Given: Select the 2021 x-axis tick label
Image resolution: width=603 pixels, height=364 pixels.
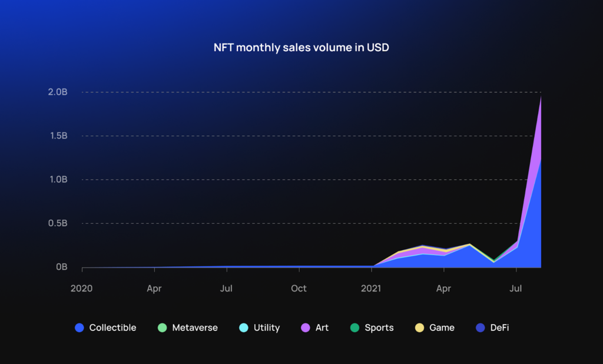Looking at the screenshot, I should (371, 289).
